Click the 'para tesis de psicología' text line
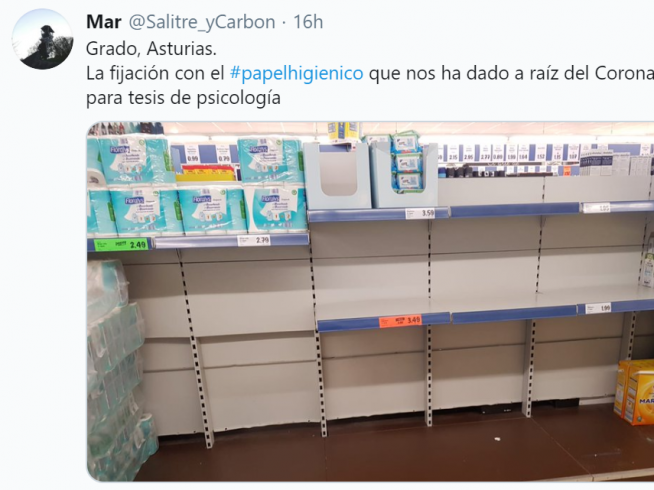The image size is (654, 490). coord(183,98)
